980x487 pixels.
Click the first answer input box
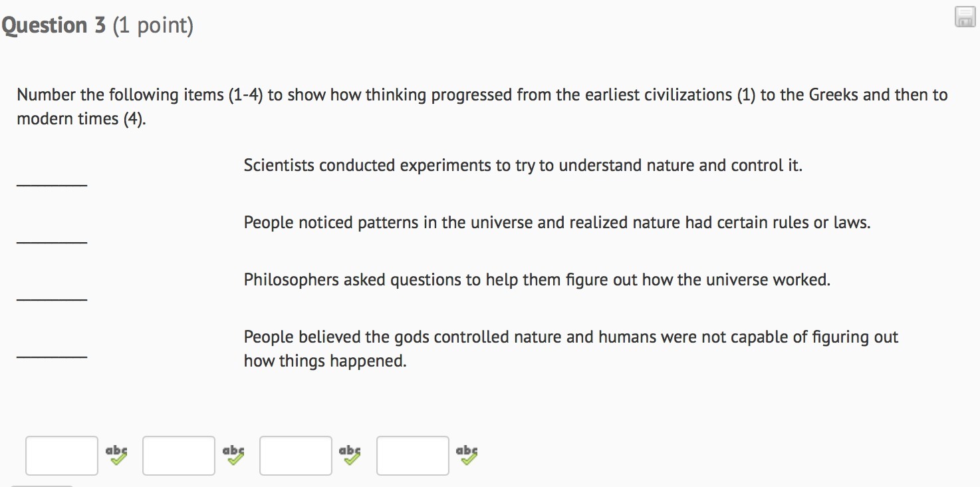point(62,455)
